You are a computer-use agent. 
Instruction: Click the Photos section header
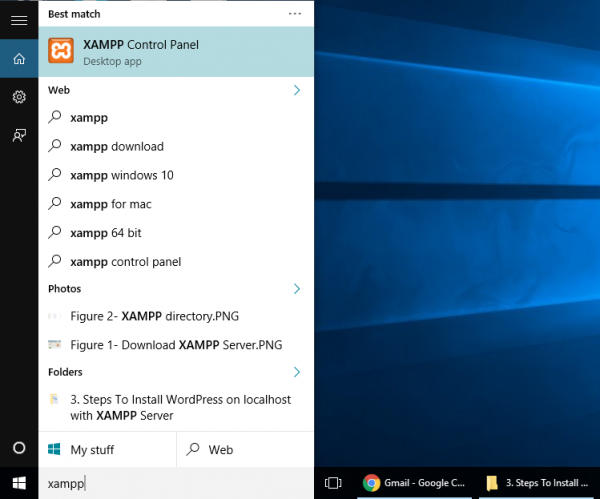(x=65, y=289)
